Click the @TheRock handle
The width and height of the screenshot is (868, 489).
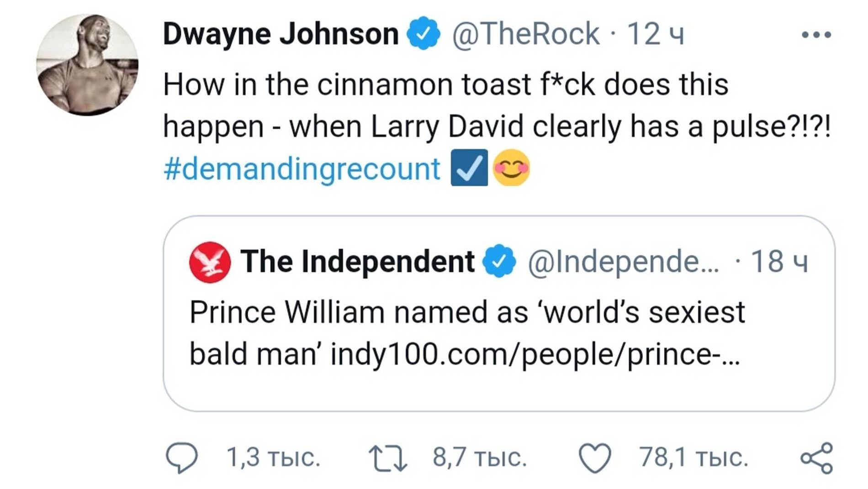click(525, 34)
